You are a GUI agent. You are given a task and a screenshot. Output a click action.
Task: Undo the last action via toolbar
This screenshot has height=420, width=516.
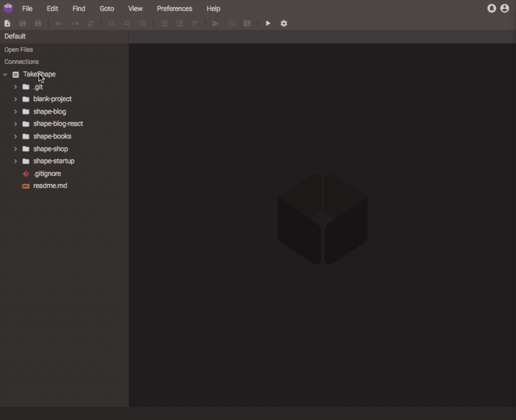pos(59,24)
